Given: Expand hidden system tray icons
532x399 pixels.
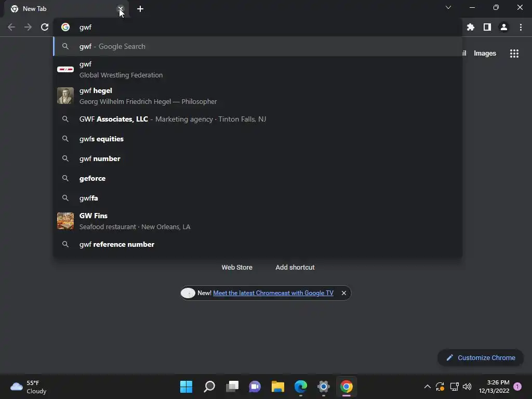Looking at the screenshot, I should [428, 387].
